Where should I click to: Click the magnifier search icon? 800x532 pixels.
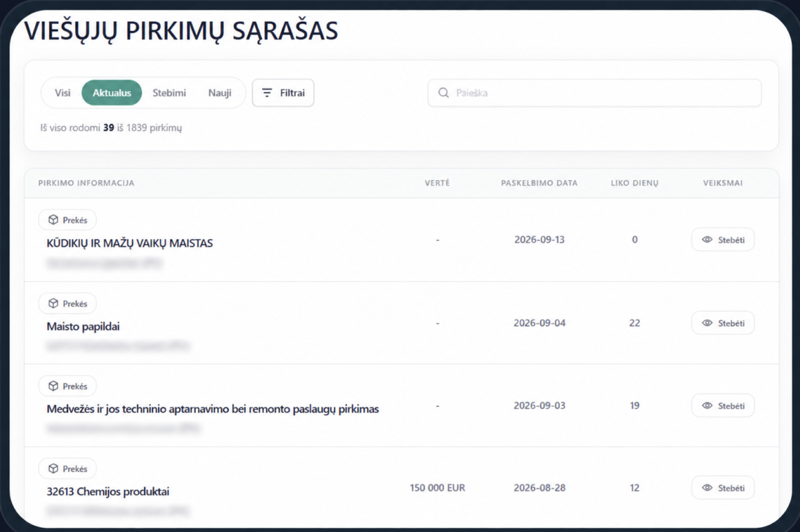click(x=443, y=93)
